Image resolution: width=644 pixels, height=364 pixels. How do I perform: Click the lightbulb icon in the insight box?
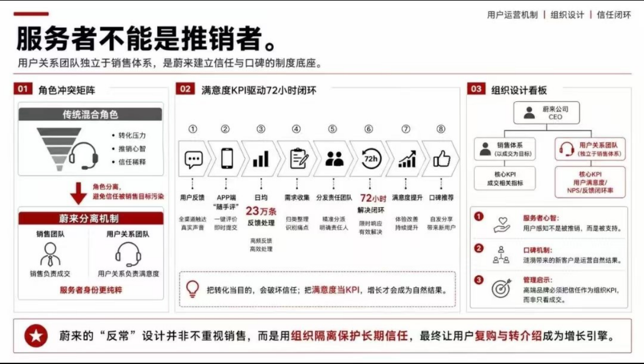point(193,289)
